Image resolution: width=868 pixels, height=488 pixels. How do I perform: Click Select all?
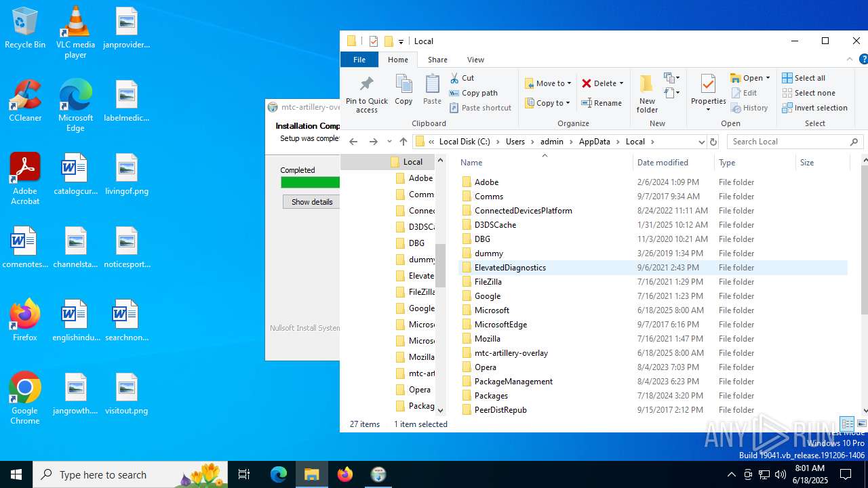[x=804, y=78]
